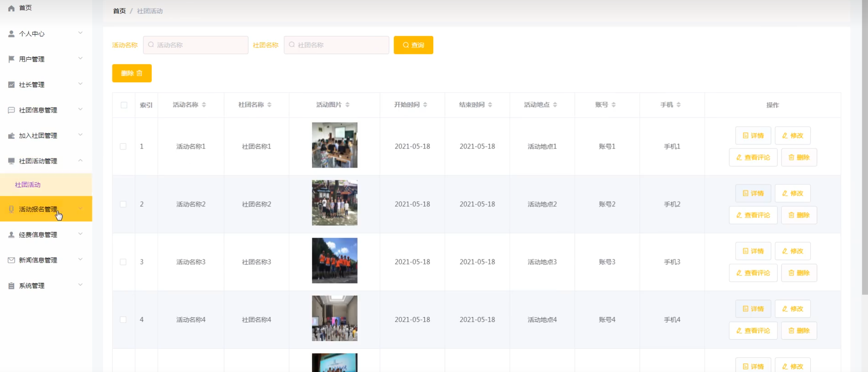Click the flag icon for 用户管理
868x372 pixels.
click(x=11, y=59)
